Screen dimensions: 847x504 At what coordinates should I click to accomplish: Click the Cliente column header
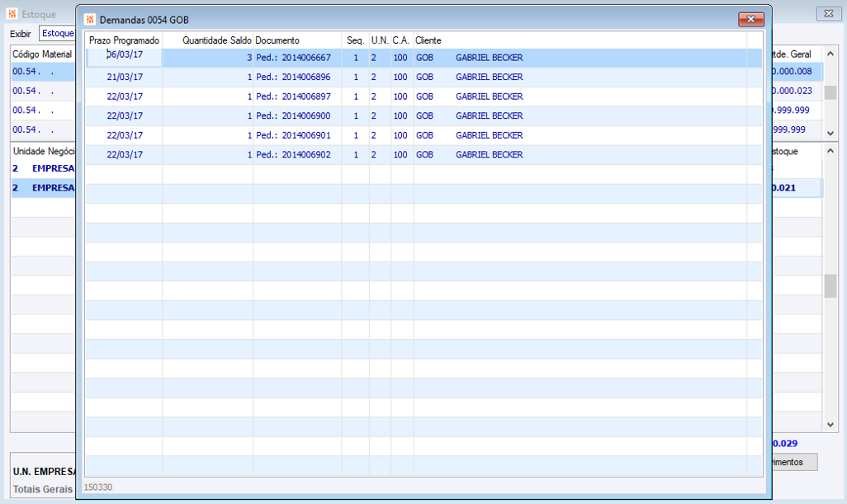(580, 40)
